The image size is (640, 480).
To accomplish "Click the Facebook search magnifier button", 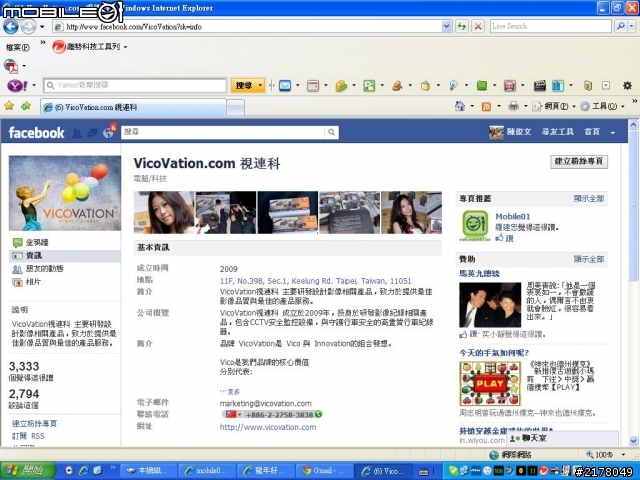I will click(331, 132).
